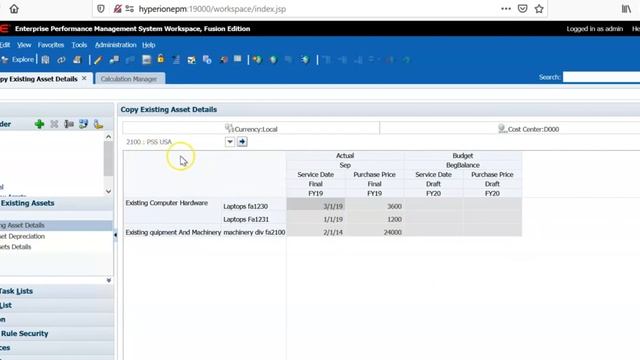Viewport: 640px width, 360px height.
Task: Collapse the left navigation panel arrow
Action: tap(116, 235)
